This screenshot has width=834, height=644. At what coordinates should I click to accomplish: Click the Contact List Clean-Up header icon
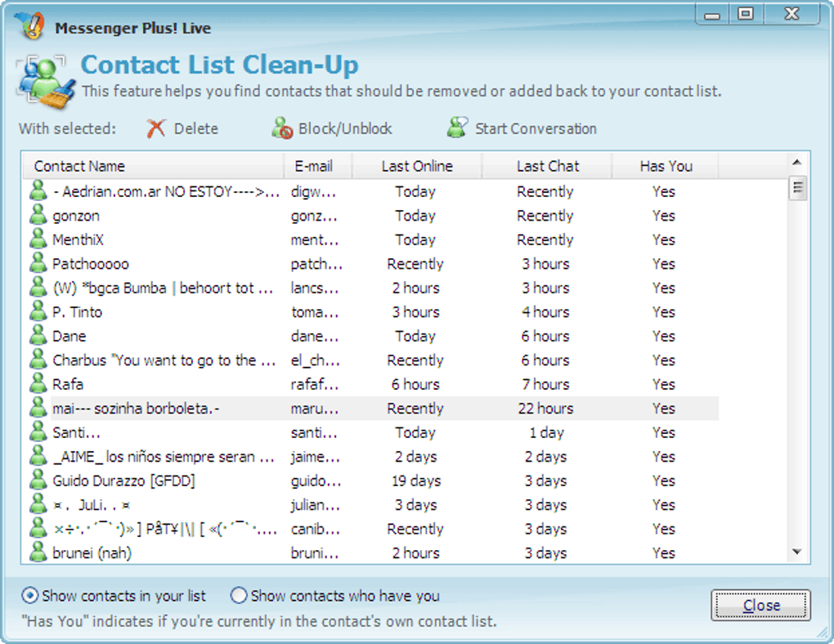click(45, 80)
